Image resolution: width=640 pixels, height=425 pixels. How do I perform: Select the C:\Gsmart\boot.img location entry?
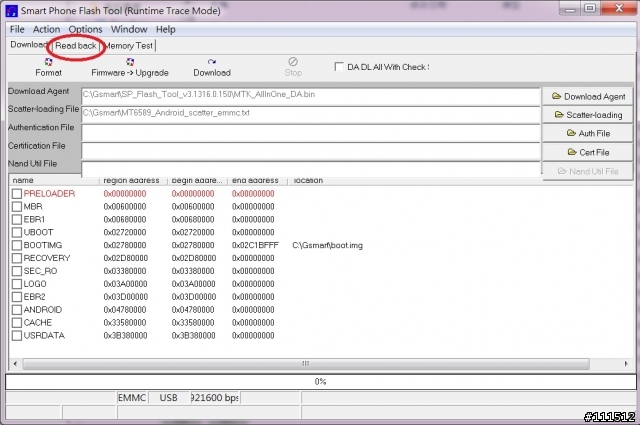327,245
